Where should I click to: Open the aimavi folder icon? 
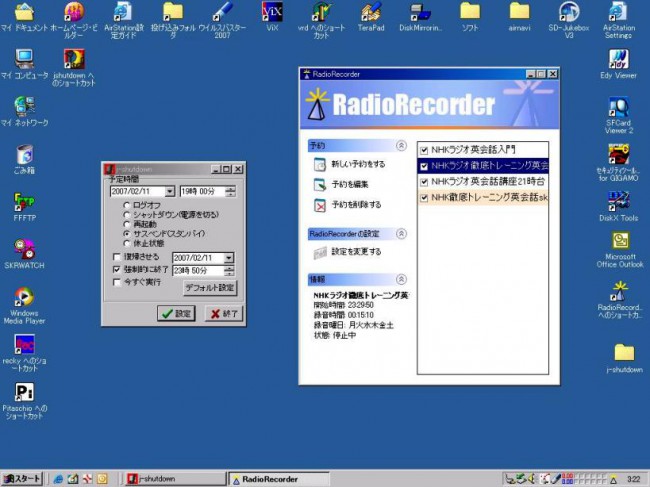click(519, 12)
